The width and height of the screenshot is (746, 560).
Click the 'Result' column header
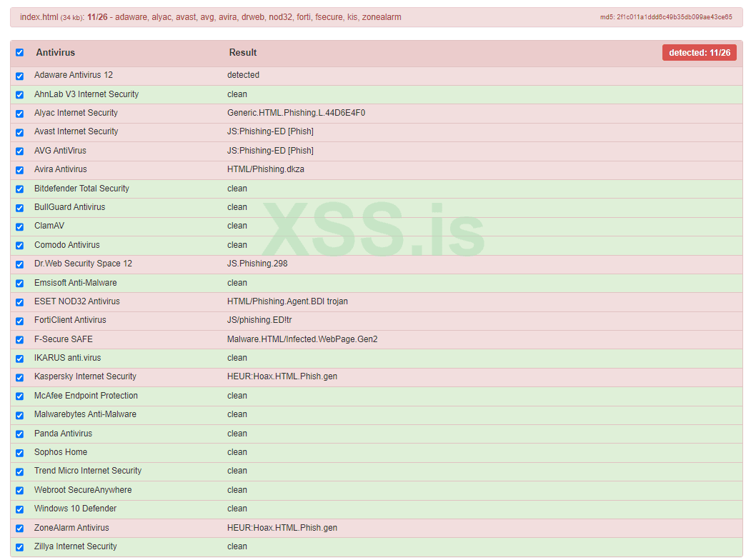tap(243, 52)
